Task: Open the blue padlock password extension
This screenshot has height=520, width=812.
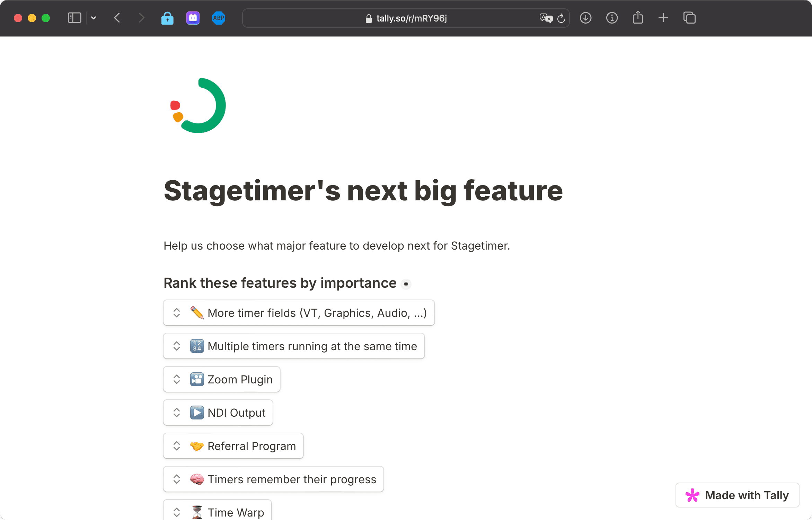Action: pos(167,18)
